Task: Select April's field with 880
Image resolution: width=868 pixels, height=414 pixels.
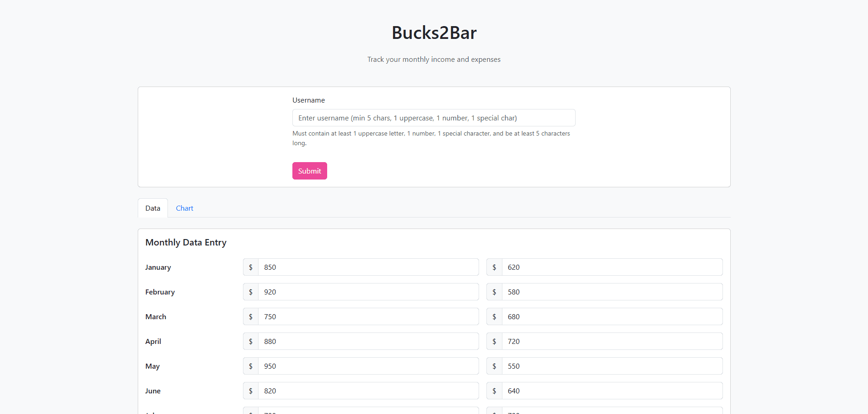Action: tap(368, 341)
